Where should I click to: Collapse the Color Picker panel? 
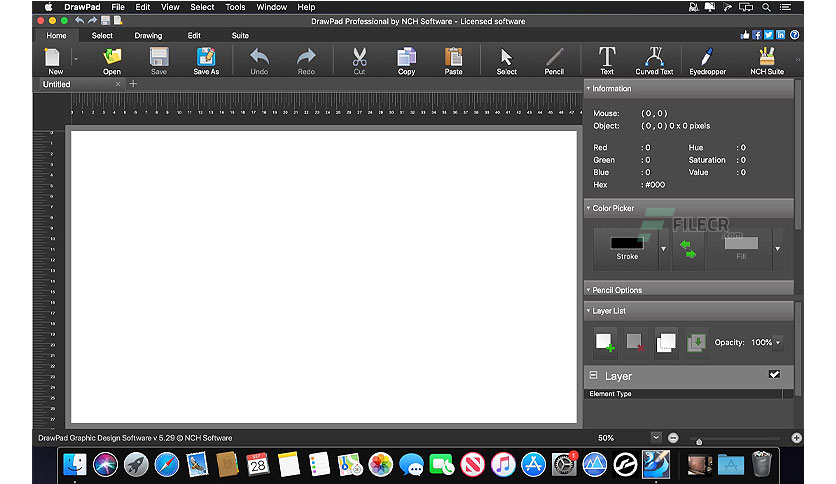coord(589,208)
